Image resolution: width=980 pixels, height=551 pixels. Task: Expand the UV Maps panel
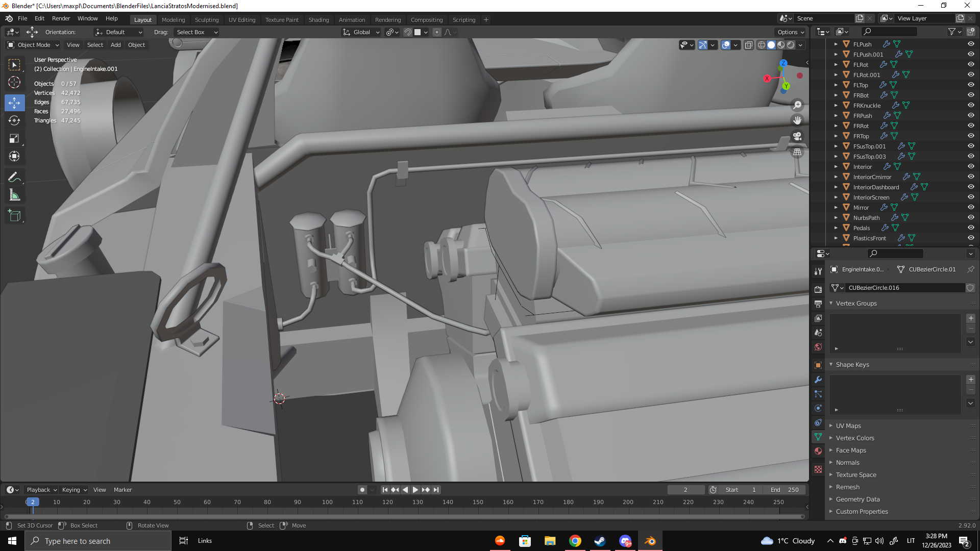pyautogui.click(x=848, y=425)
